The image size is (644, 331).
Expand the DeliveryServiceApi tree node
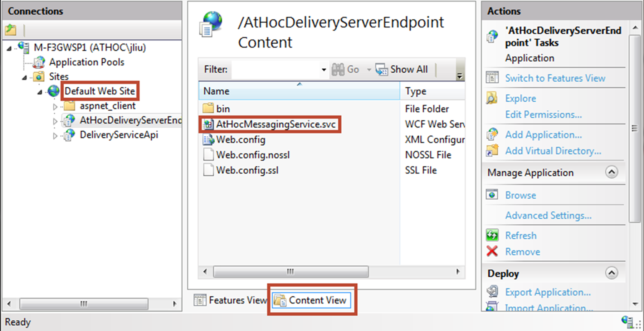click(x=55, y=136)
